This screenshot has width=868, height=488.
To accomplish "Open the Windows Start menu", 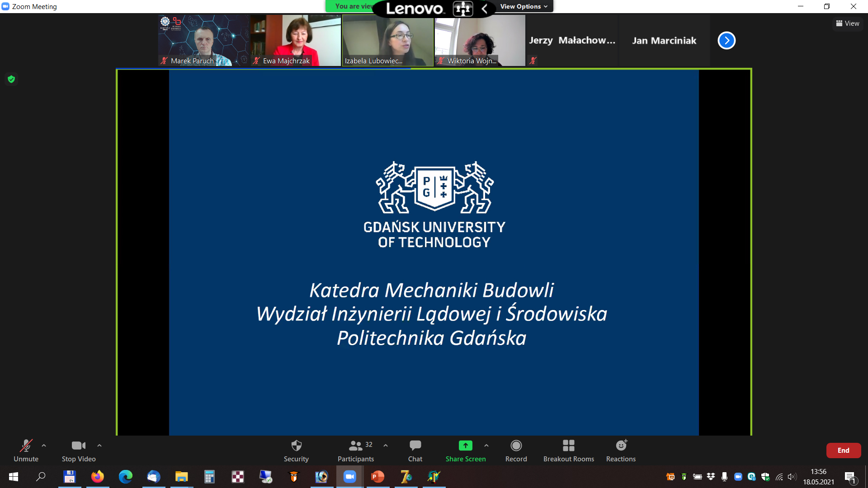I will [x=14, y=477].
